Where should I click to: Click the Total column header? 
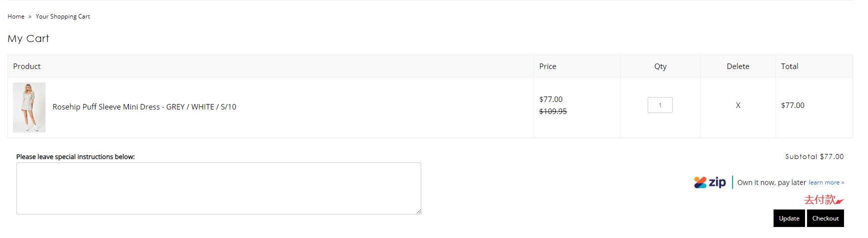click(x=790, y=66)
